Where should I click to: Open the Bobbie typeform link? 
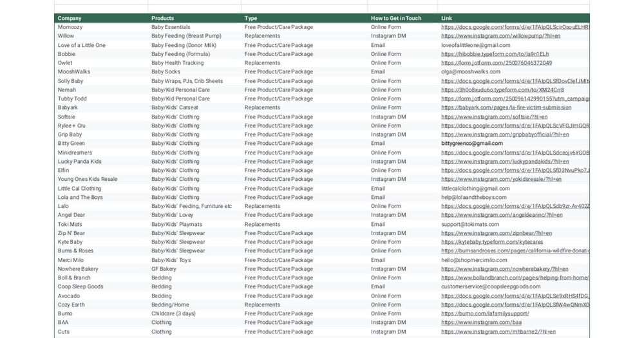tap(495, 54)
